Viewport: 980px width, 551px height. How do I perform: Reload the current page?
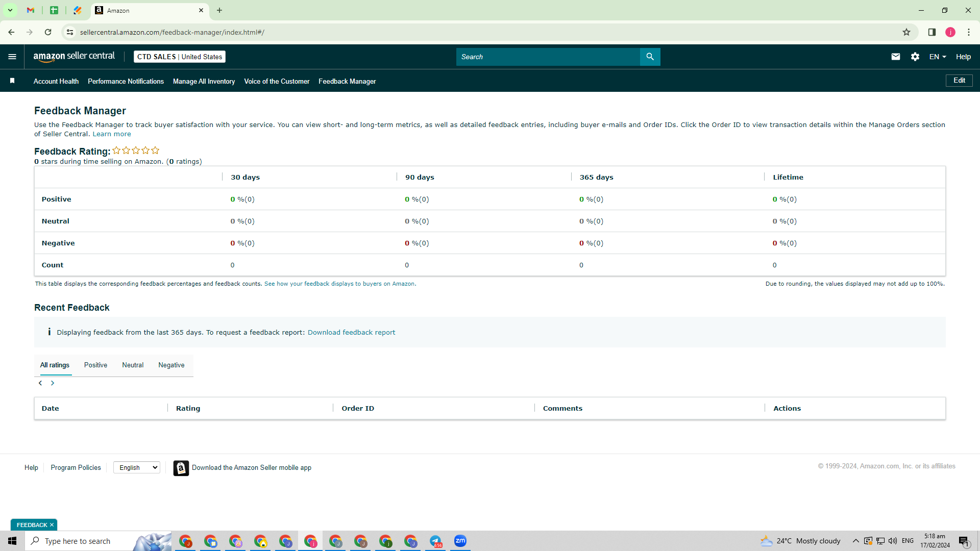click(48, 32)
